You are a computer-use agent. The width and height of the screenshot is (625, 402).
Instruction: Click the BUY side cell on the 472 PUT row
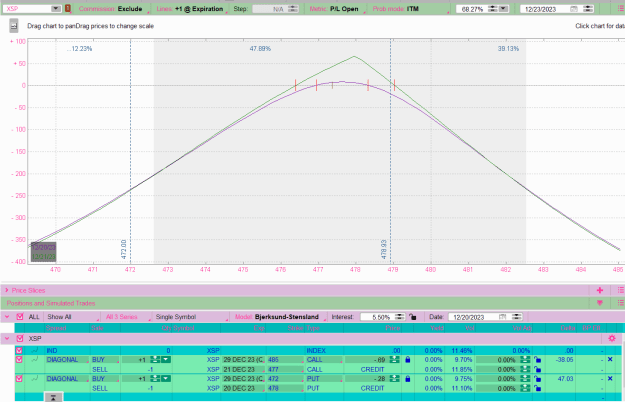[x=105, y=378]
